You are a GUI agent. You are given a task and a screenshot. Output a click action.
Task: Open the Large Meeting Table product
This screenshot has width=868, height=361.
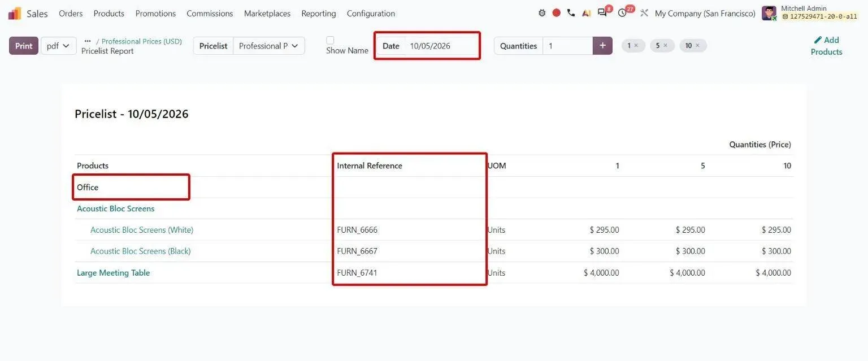114,273
